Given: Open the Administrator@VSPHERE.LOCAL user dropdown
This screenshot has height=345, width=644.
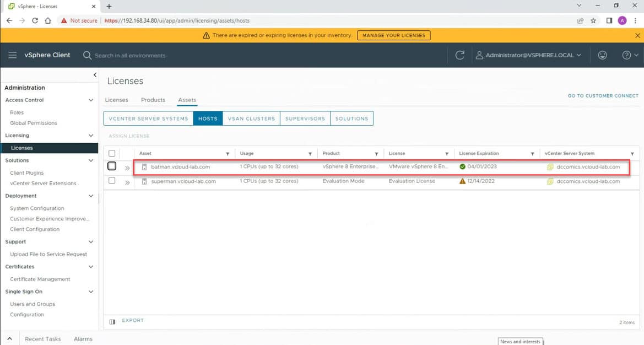Looking at the screenshot, I should [529, 55].
